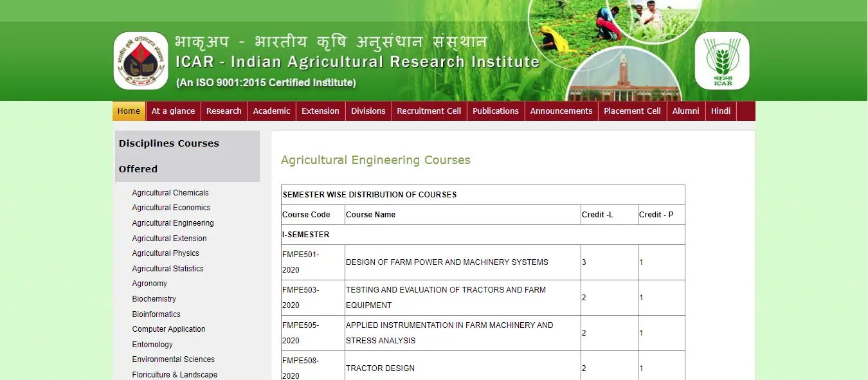Open the Announcements menu
The height and width of the screenshot is (380, 868).
tap(561, 111)
